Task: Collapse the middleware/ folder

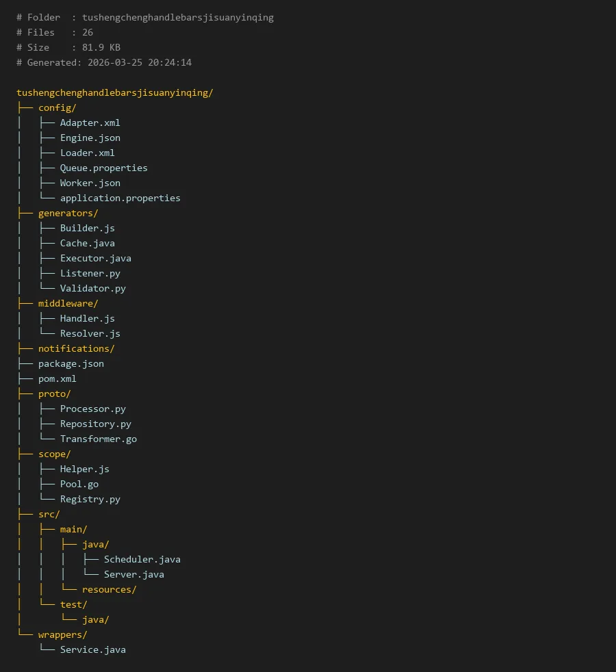Action: click(x=68, y=303)
